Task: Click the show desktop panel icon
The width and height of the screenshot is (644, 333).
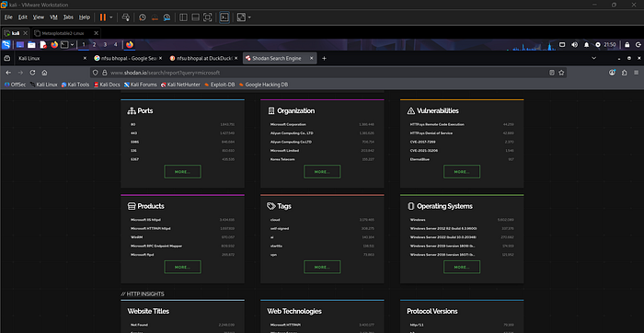Action: (x=20, y=45)
